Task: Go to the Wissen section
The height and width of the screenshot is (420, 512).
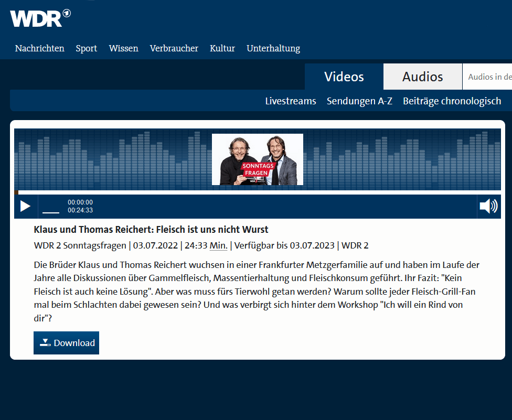Action: coord(123,48)
